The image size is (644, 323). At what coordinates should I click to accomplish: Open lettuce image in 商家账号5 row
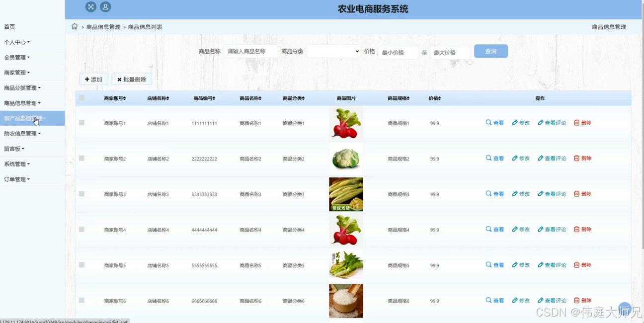point(346,265)
